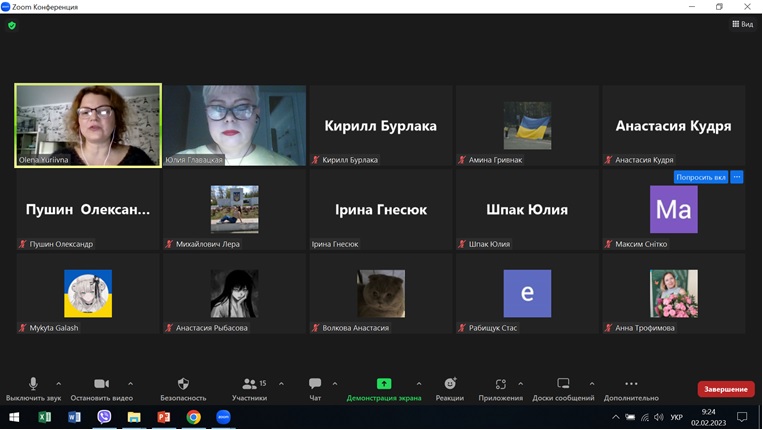Screen dimensions: 763x430
Task: Expand chat options arrow
Action: [335, 384]
